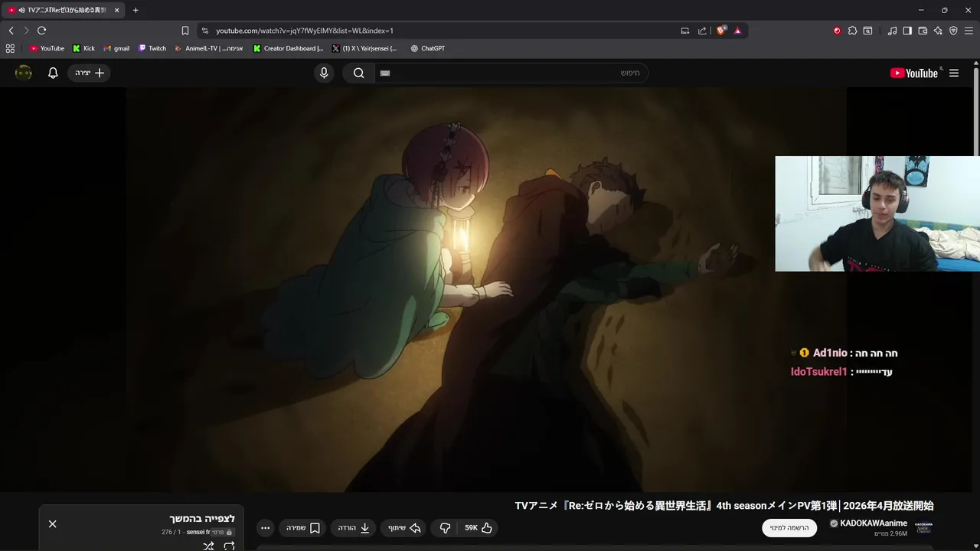Open the Brave VPN shield icon
980x551 pixels.
pos(953,31)
